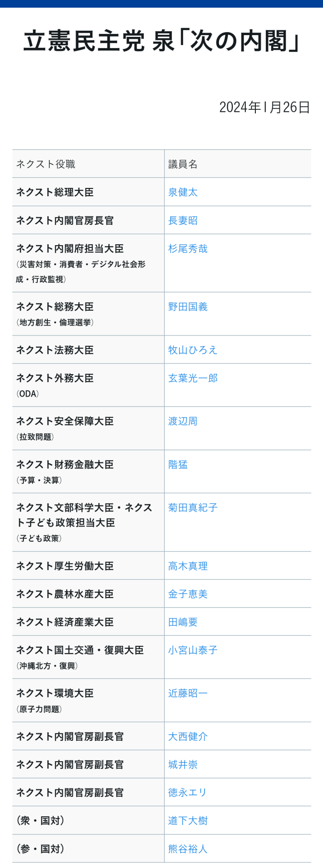The image size is (323, 868).
Task: Select the 大西健介 link
Action: [188, 736]
